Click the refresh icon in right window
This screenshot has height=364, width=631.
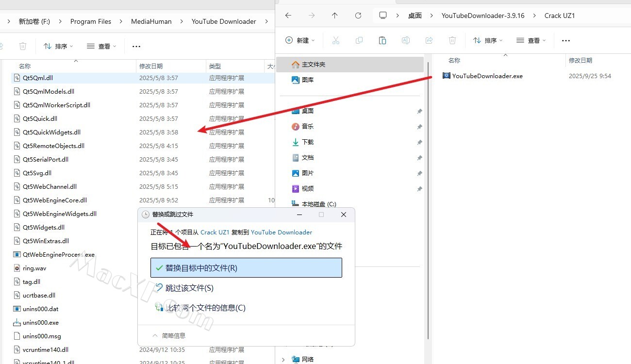point(358,16)
